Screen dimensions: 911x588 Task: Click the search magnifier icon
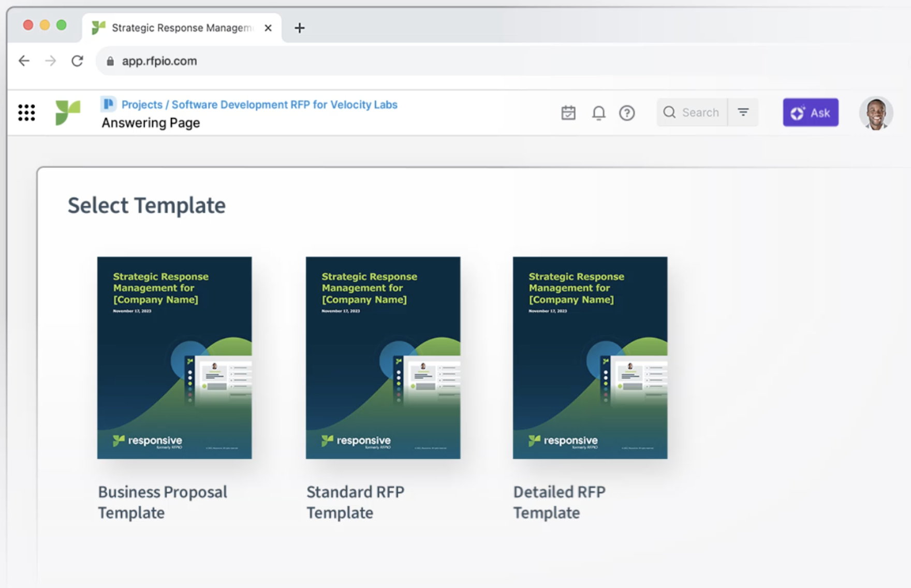click(669, 112)
